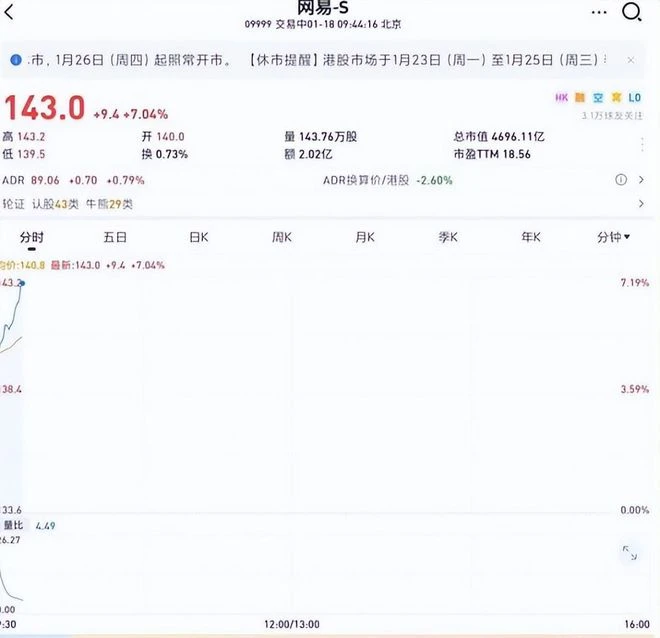The image size is (660, 638).
Task: Tap the HK badge
Action: pos(562,97)
